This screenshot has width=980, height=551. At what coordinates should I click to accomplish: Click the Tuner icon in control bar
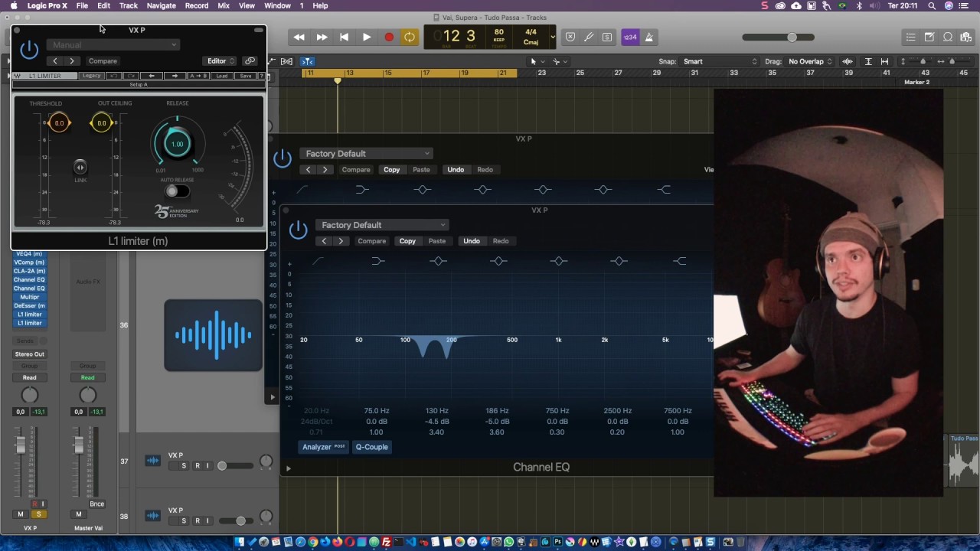click(x=589, y=37)
